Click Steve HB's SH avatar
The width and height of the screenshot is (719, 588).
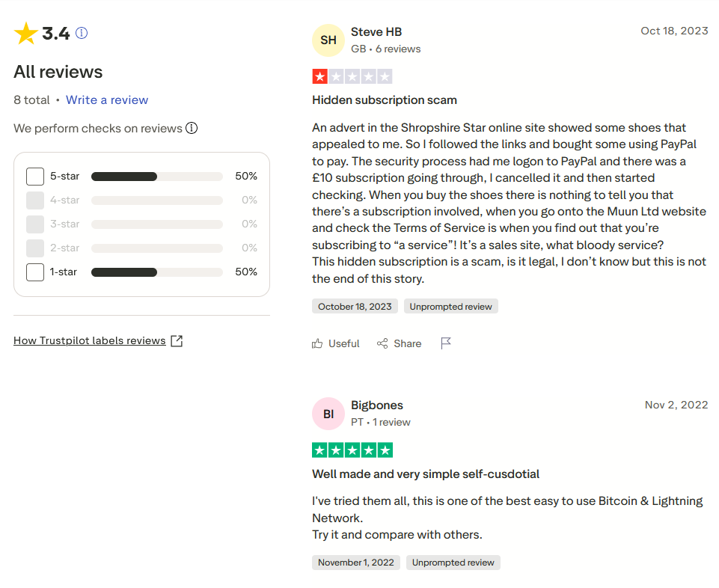pos(328,40)
